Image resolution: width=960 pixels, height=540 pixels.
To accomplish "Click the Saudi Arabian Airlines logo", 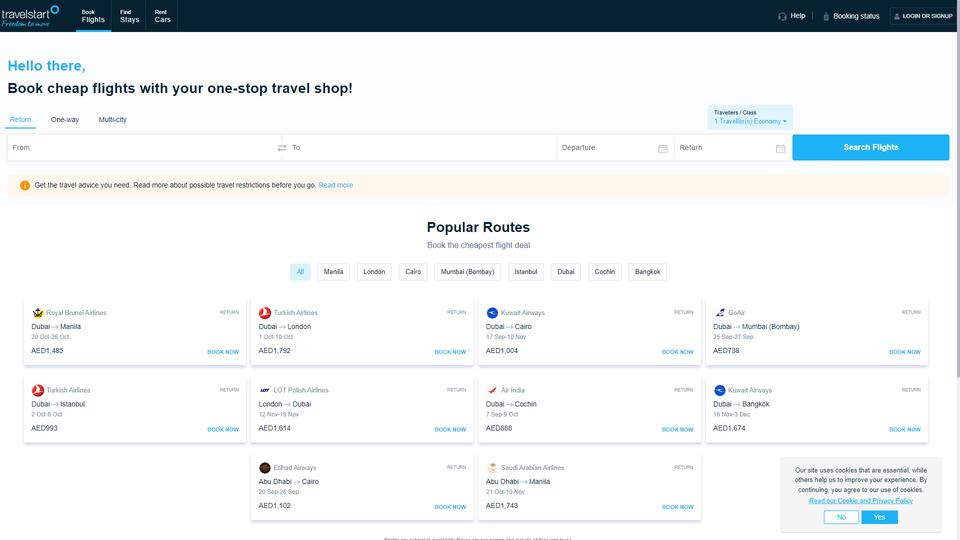I will pos(492,468).
